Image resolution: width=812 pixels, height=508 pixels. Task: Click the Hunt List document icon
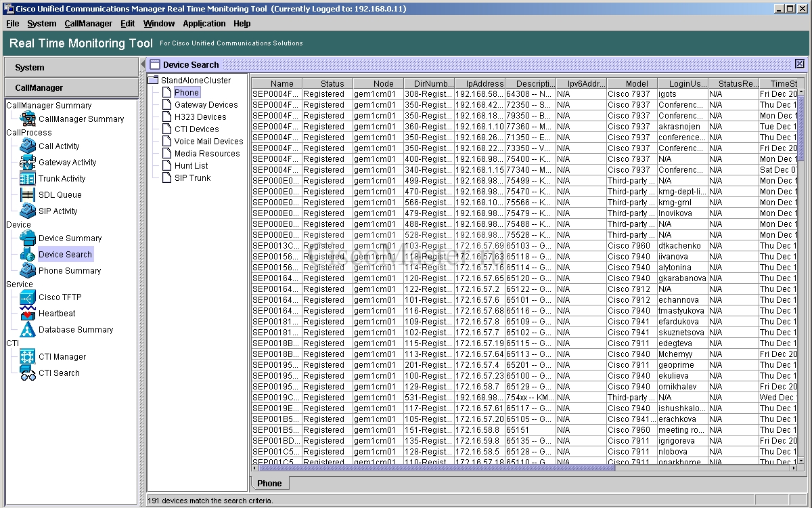(x=167, y=166)
